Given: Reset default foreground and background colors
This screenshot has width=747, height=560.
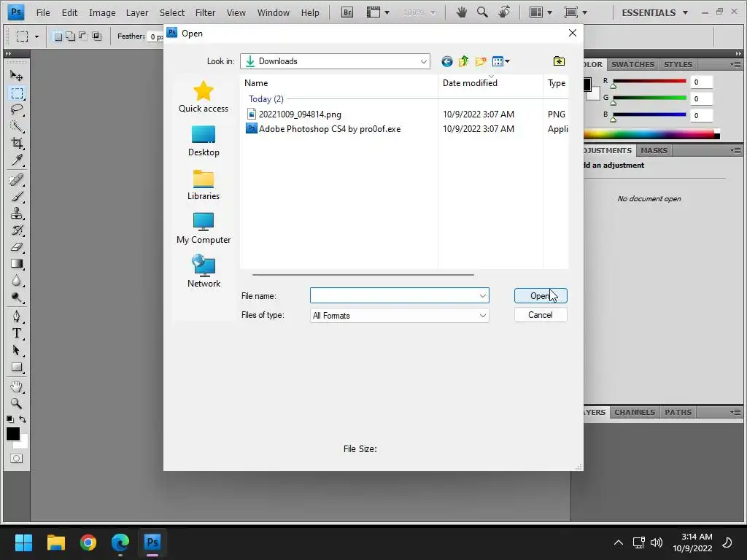Looking at the screenshot, I should tap(10, 419).
